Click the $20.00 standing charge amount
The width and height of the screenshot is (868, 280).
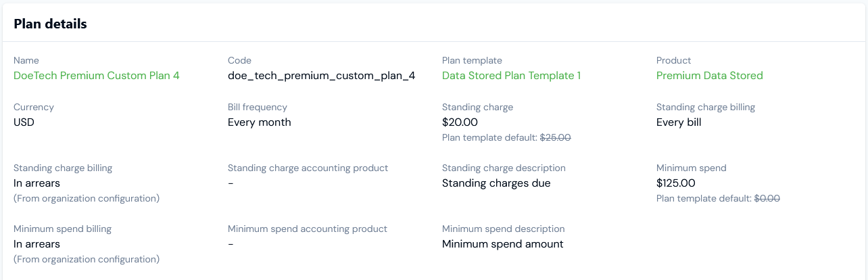pyautogui.click(x=460, y=122)
